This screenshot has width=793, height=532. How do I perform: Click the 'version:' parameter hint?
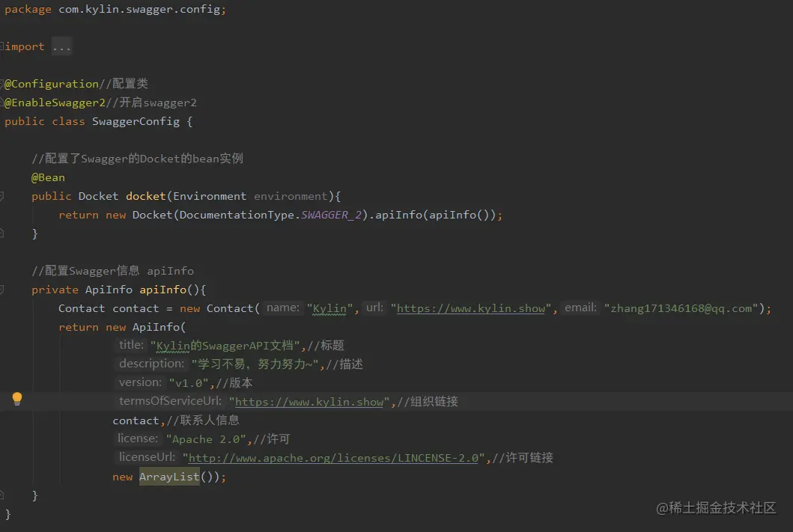pyautogui.click(x=140, y=382)
